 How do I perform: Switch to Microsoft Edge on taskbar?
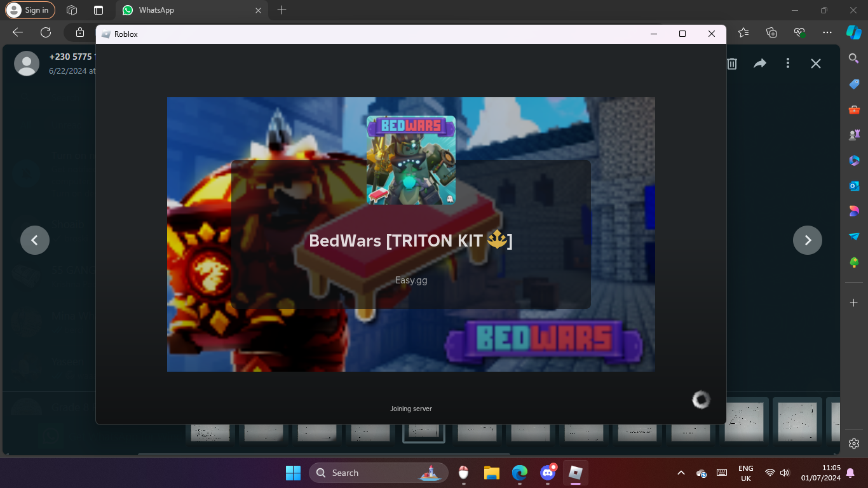pyautogui.click(x=520, y=473)
